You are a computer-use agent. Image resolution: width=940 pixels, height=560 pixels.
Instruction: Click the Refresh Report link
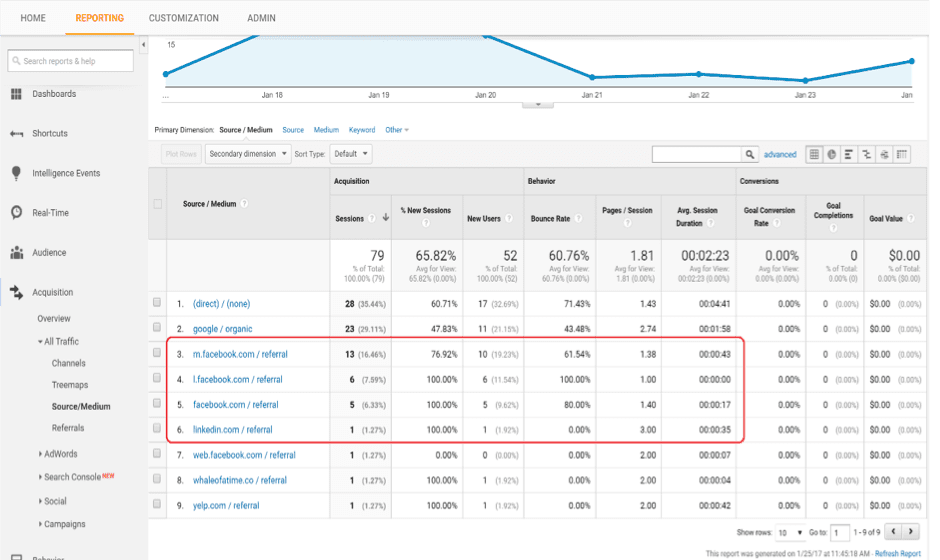[x=897, y=553]
